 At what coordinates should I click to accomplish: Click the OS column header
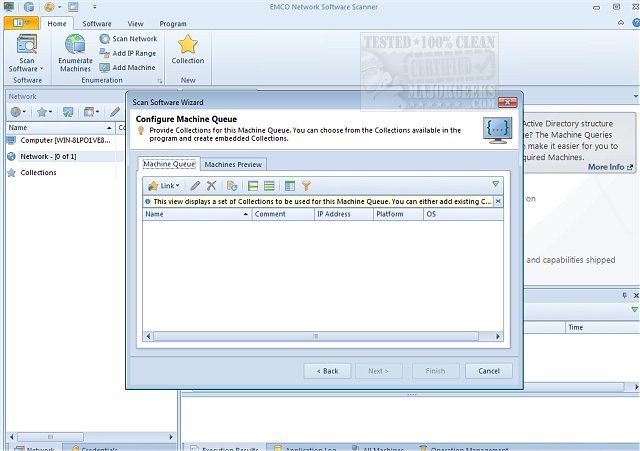[463, 214]
